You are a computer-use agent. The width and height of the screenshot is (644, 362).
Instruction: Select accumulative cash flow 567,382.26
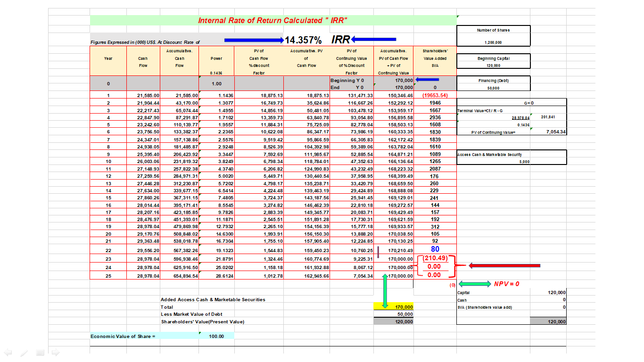185,250
